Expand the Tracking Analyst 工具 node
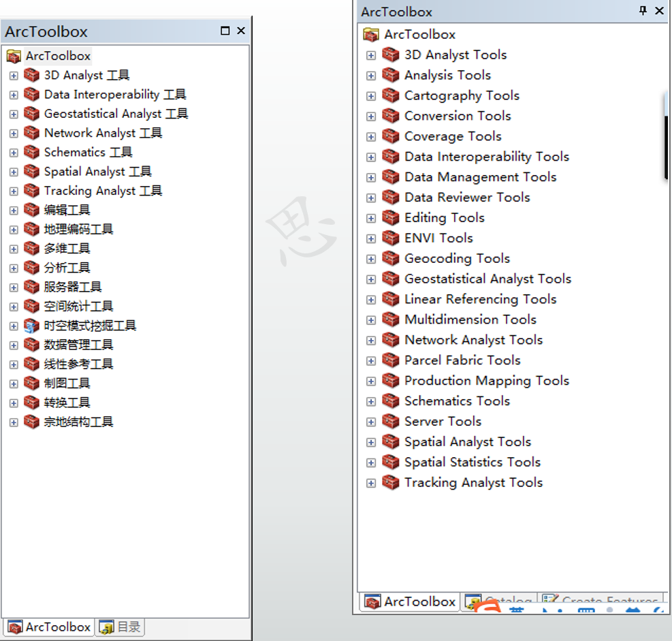 coord(14,191)
